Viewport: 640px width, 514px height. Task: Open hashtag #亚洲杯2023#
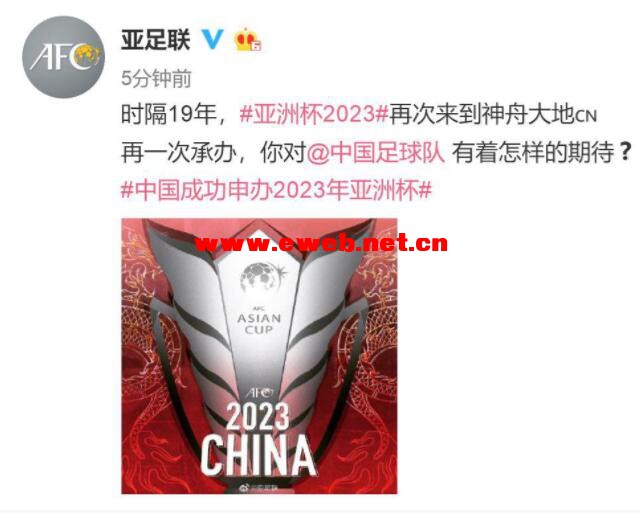tap(313, 114)
